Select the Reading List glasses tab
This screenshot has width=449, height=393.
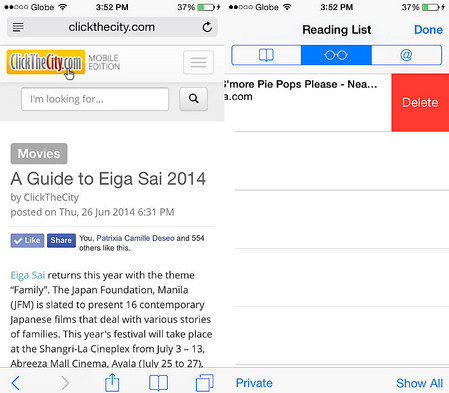pyautogui.click(x=336, y=55)
